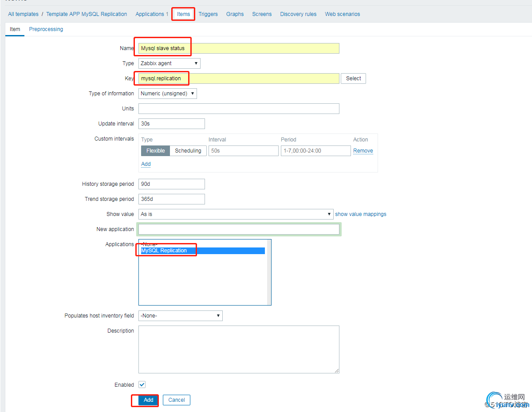Click the Applications list scrollbar
532x412 pixels.
(269, 272)
